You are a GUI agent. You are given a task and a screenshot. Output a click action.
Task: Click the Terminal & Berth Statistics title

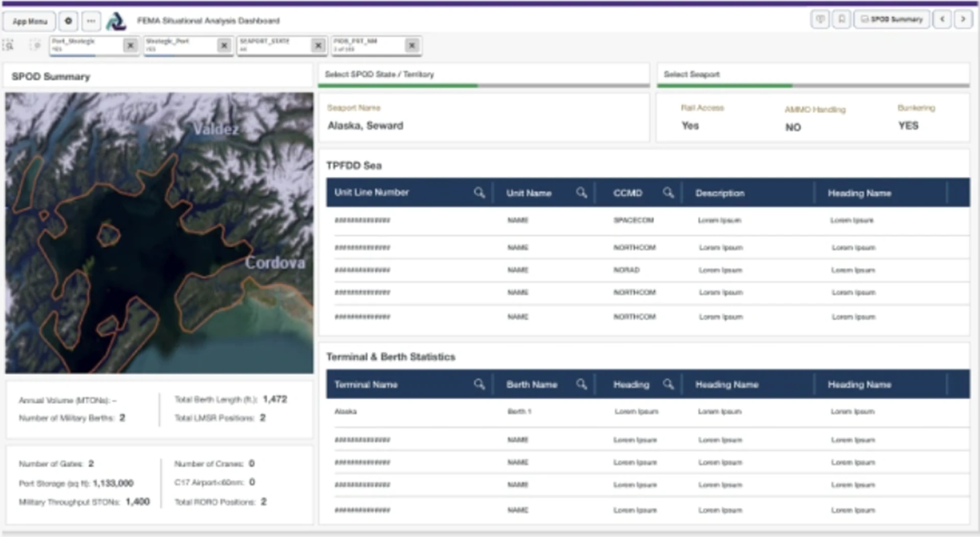(390, 357)
